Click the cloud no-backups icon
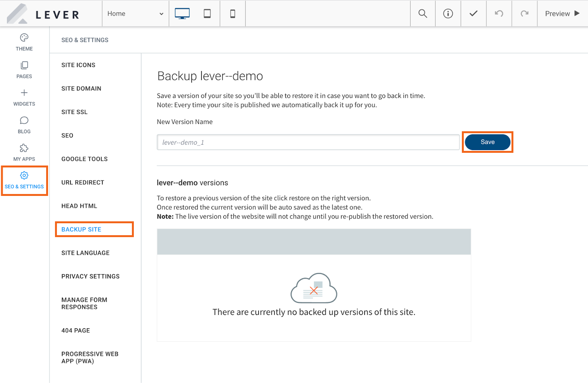Image resolution: width=588 pixels, height=383 pixels. point(314,288)
